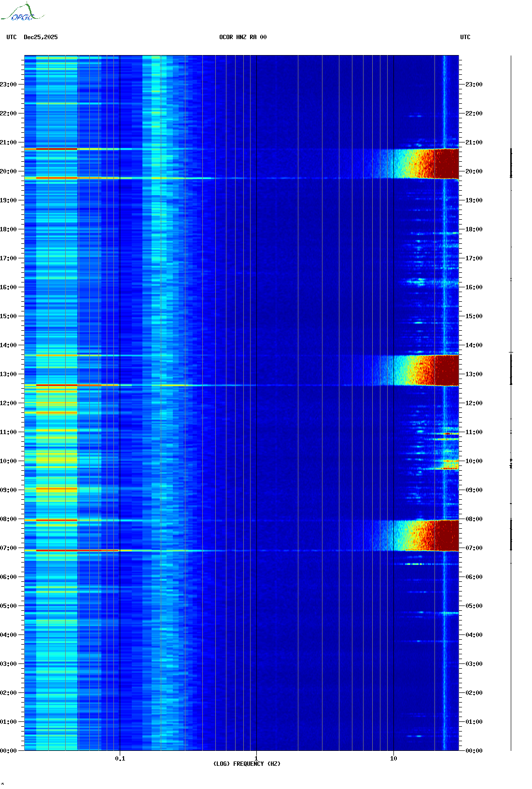Click the right axis 07:00 label
532x789 pixels.
click(x=474, y=548)
